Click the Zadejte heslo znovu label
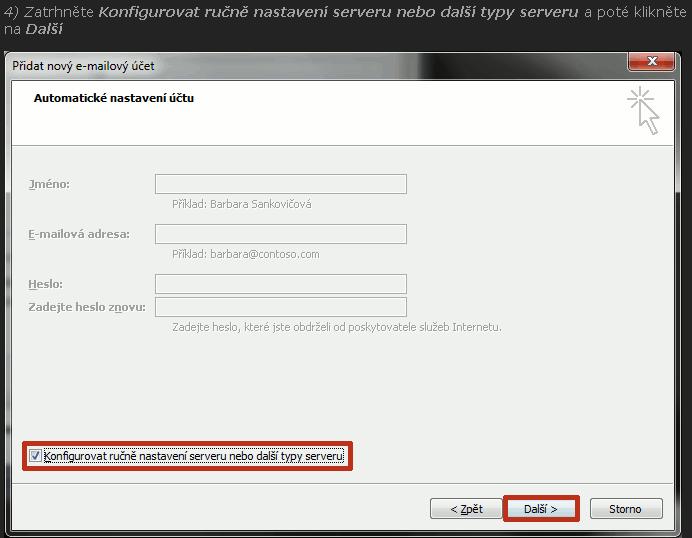Viewport: 692px width, 538px height. coord(88,306)
